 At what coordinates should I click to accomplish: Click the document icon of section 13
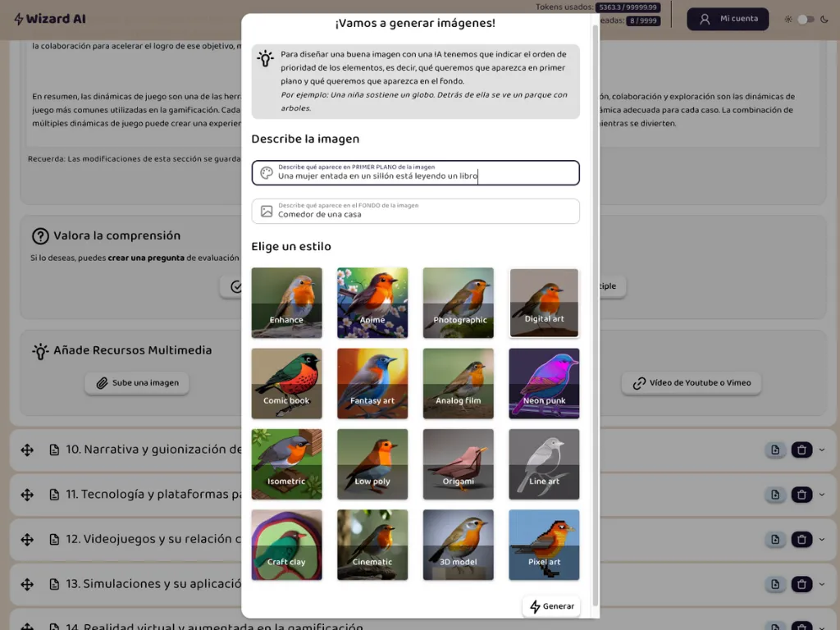pyautogui.click(x=54, y=584)
